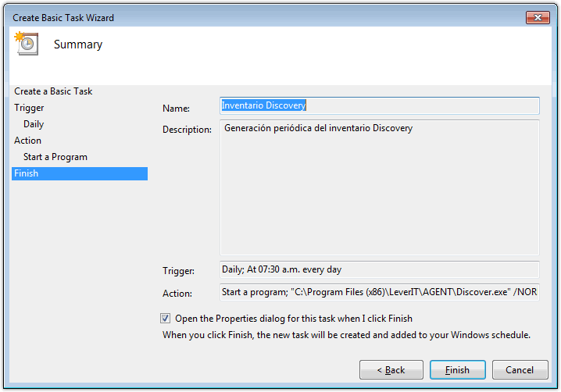The height and width of the screenshot is (392, 561).
Task: Select Create a Basic Task step
Action: 53,91
